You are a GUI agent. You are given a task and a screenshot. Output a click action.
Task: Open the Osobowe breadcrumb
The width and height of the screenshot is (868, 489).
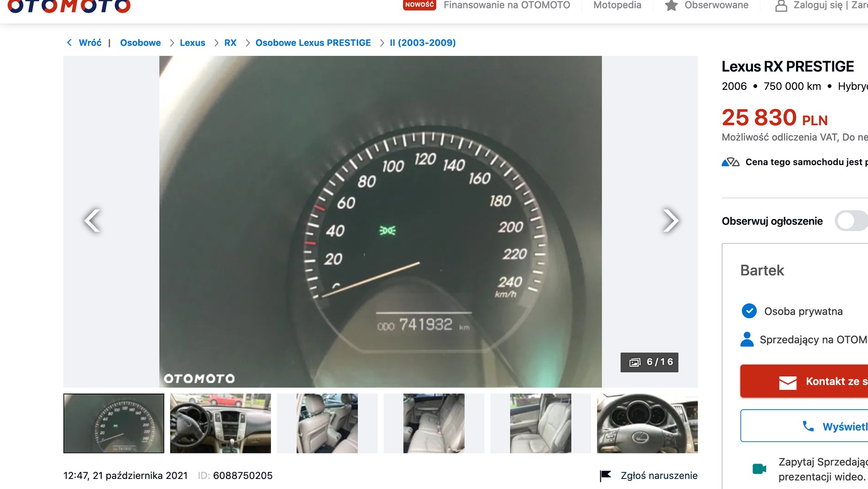140,42
